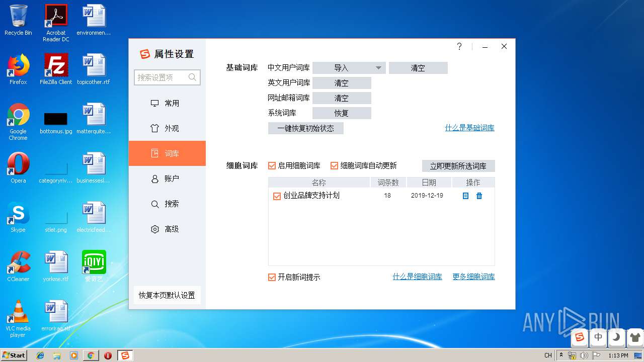Image resolution: width=644 pixels, height=362 pixels.
Task: Show hidden system tray icons arrow
Action: (x=561, y=355)
